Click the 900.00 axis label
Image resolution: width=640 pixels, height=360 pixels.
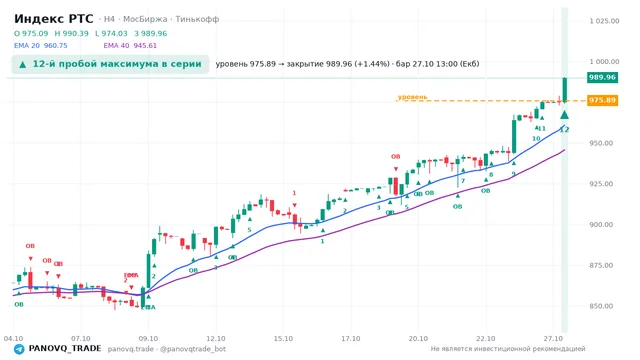click(601, 224)
